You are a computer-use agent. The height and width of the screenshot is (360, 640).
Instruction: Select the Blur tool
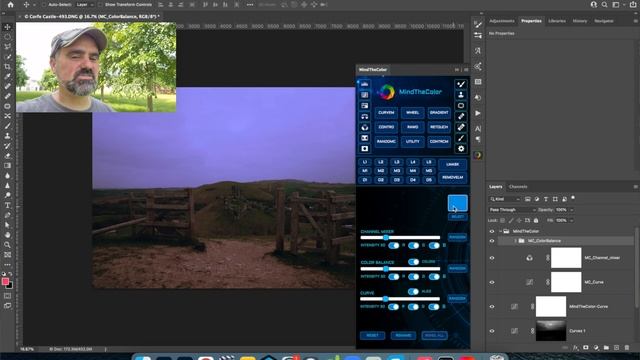(x=7, y=176)
